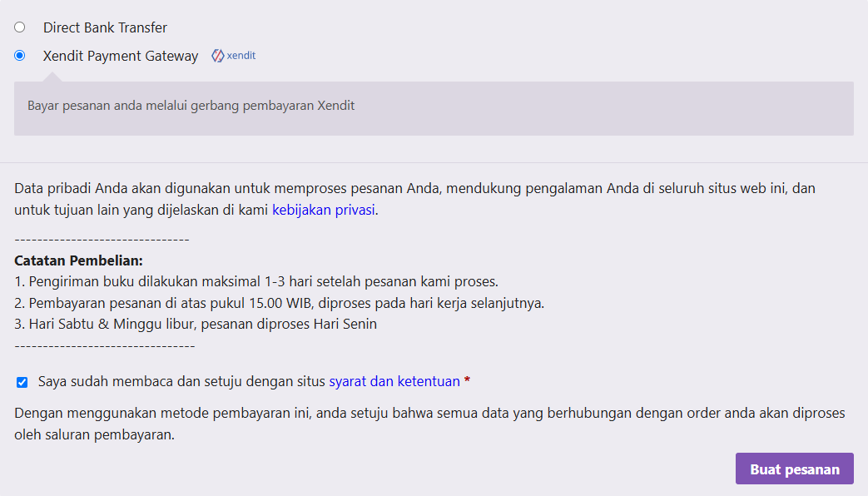Viewport: 868px width, 496px height.
Task: Click the note about Sabtu & Minggu libur
Action: point(196,324)
